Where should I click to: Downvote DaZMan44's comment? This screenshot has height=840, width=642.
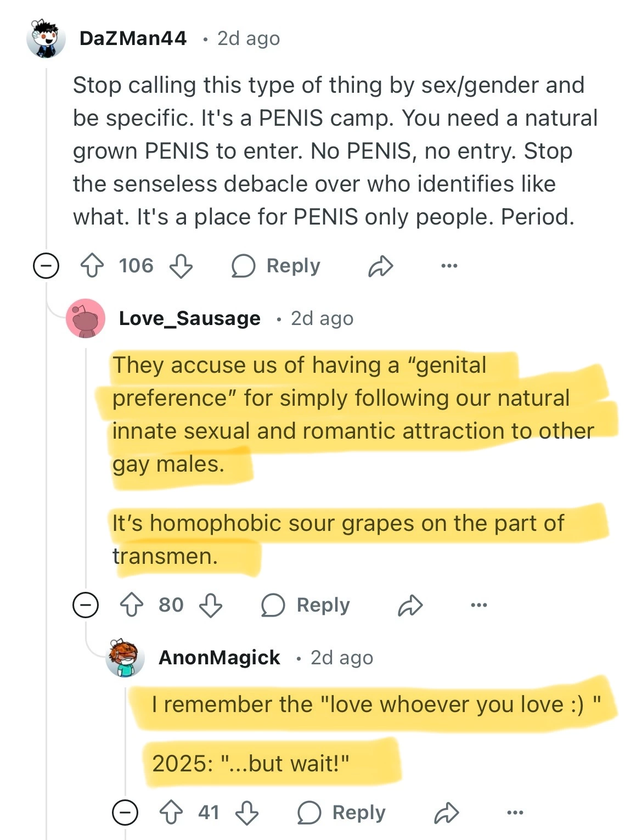[181, 266]
